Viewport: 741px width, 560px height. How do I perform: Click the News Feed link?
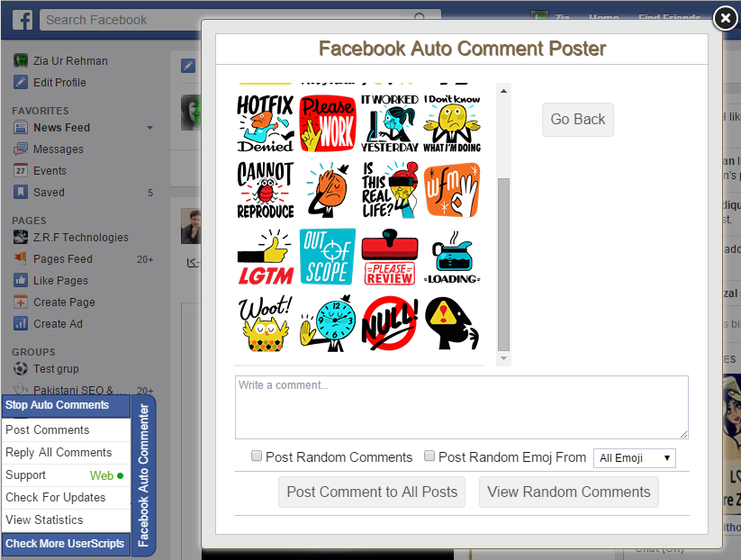tap(61, 128)
